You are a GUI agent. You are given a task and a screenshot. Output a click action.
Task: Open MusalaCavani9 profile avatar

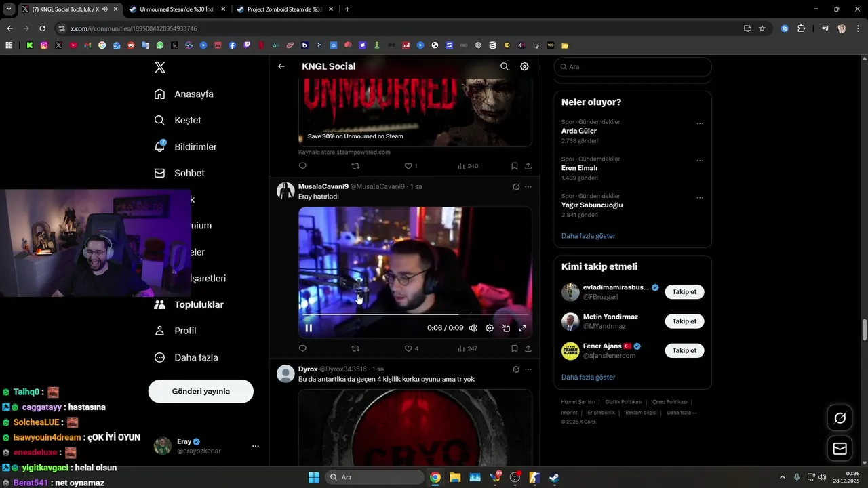(x=285, y=190)
